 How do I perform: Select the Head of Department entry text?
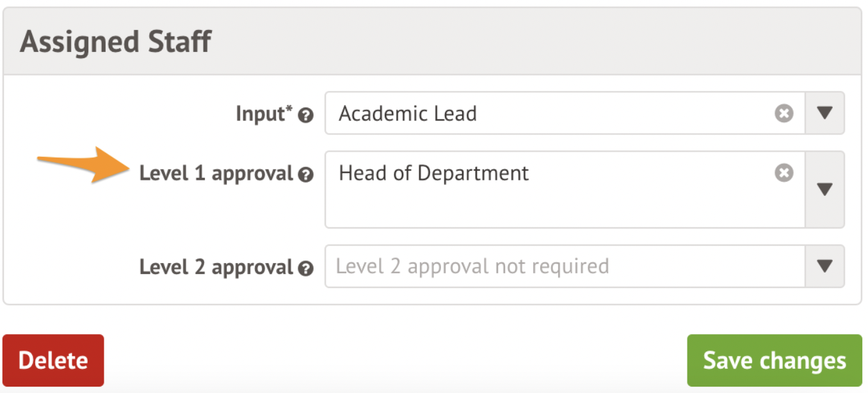click(x=434, y=173)
